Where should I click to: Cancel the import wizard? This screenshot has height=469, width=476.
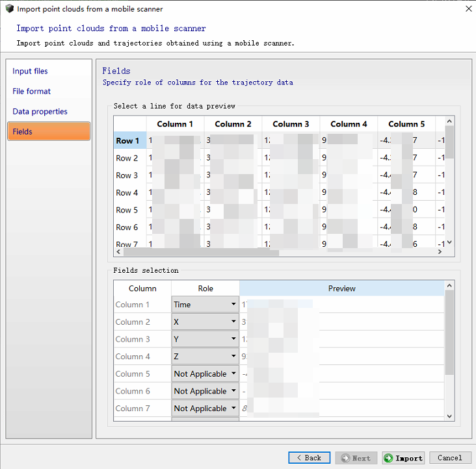tap(450, 458)
